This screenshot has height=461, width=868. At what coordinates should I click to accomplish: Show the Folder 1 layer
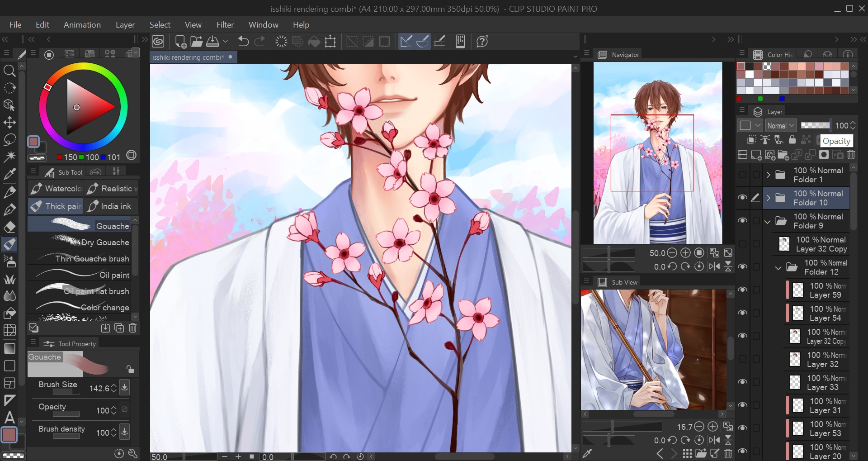click(742, 175)
